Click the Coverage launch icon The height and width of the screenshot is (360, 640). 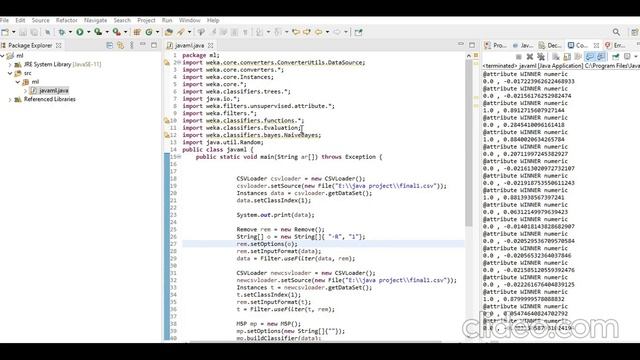(98, 32)
